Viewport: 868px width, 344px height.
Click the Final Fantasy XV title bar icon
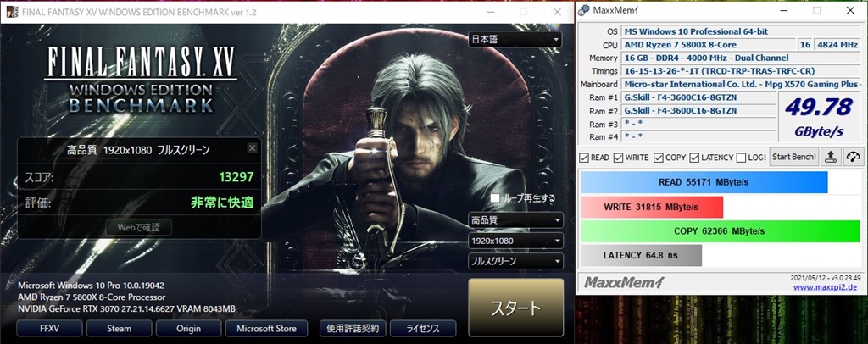tap(11, 12)
